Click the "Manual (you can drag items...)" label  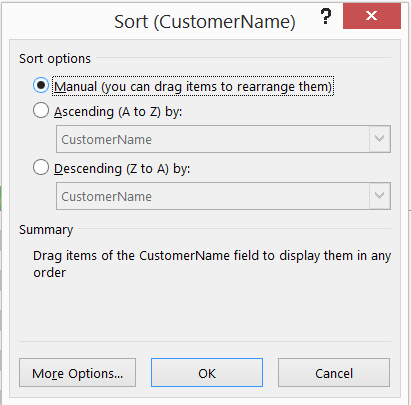pos(193,86)
